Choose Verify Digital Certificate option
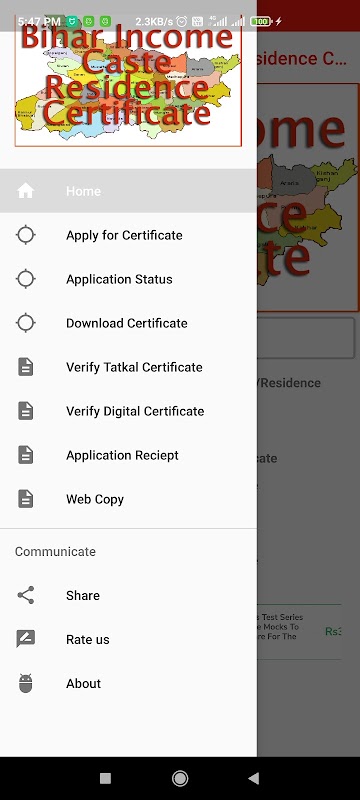Viewport: 360px width, 800px height. point(128,411)
